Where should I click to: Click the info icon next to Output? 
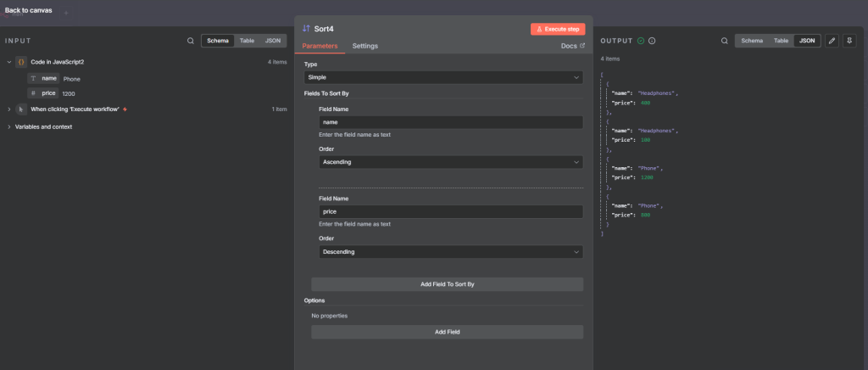pos(652,41)
